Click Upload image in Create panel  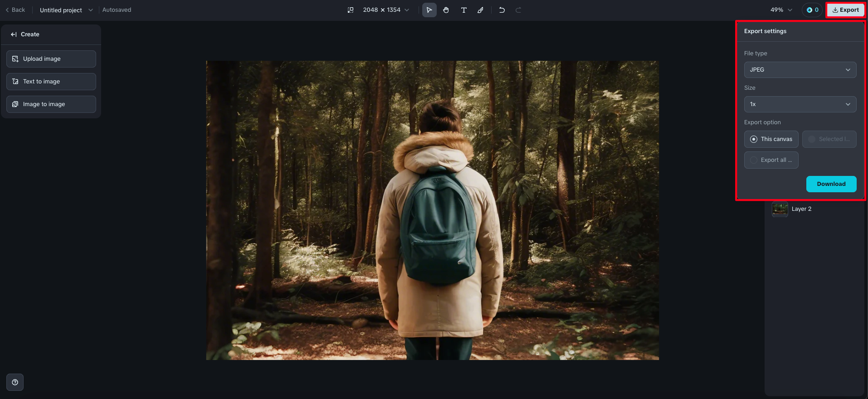click(x=51, y=59)
